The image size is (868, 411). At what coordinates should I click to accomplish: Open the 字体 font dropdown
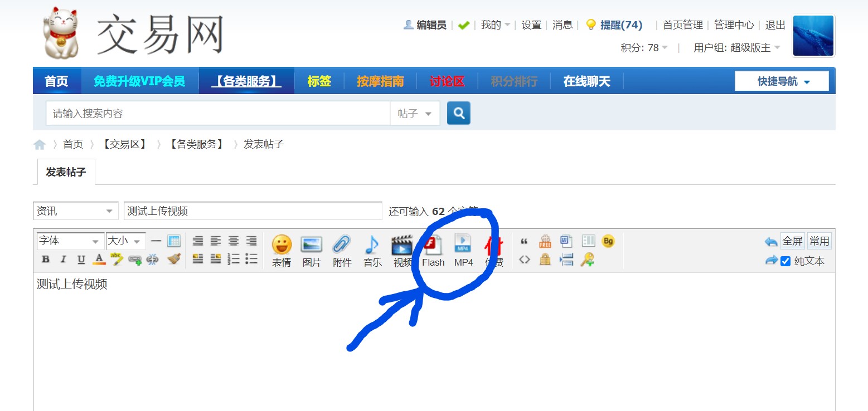point(70,241)
